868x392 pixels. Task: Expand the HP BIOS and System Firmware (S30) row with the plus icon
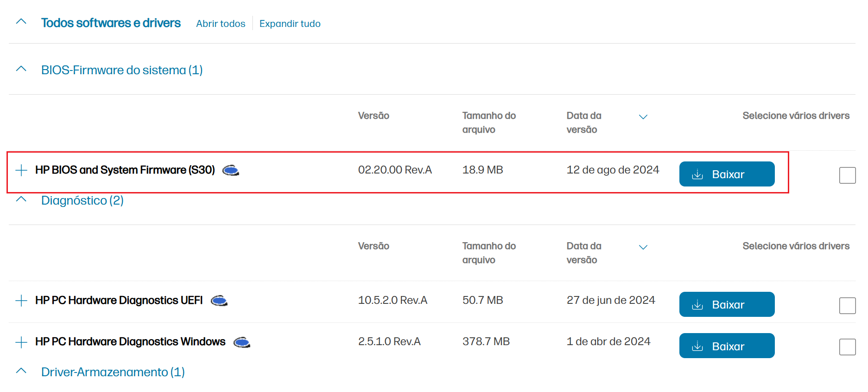[x=21, y=170]
